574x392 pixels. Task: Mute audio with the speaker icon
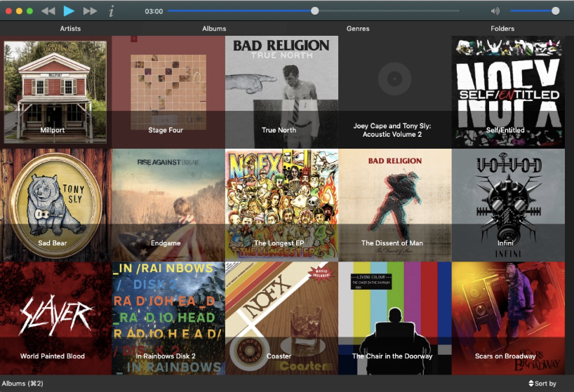coord(495,11)
